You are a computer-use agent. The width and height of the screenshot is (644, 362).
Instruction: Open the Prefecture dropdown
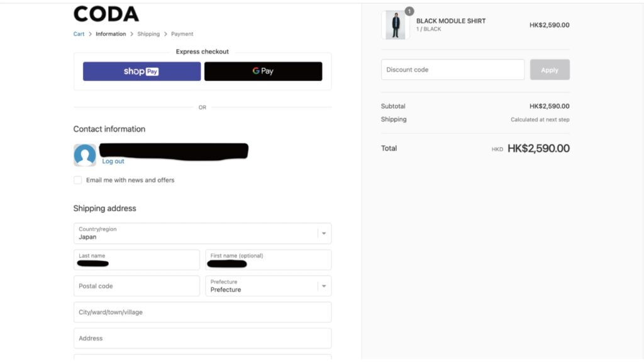268,286
